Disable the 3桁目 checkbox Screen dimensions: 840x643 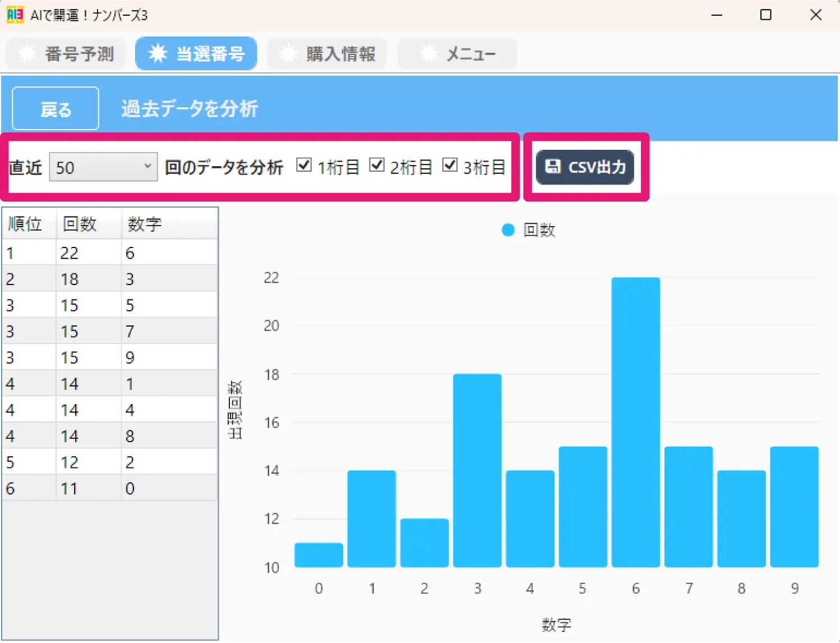[x=450, y=165]
